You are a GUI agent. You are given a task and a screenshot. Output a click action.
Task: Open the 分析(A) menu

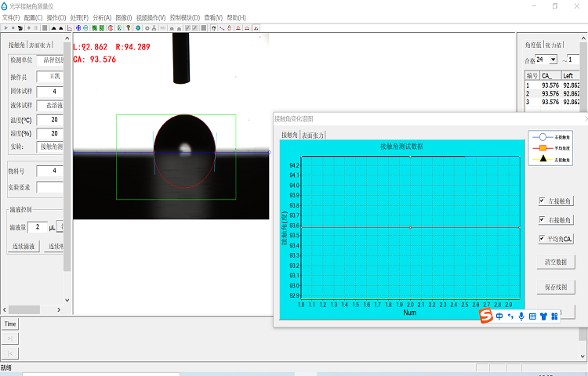[102, 17]
